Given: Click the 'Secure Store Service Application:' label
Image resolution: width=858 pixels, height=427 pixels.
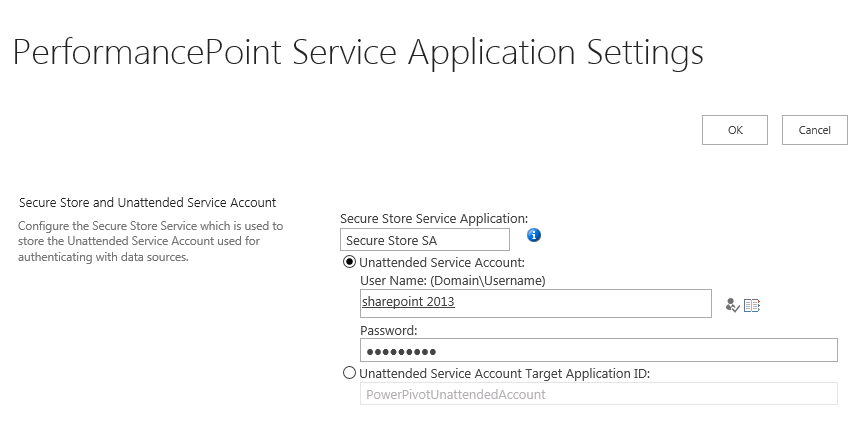Looking at the screenshot, I should (x=434, y=218).
